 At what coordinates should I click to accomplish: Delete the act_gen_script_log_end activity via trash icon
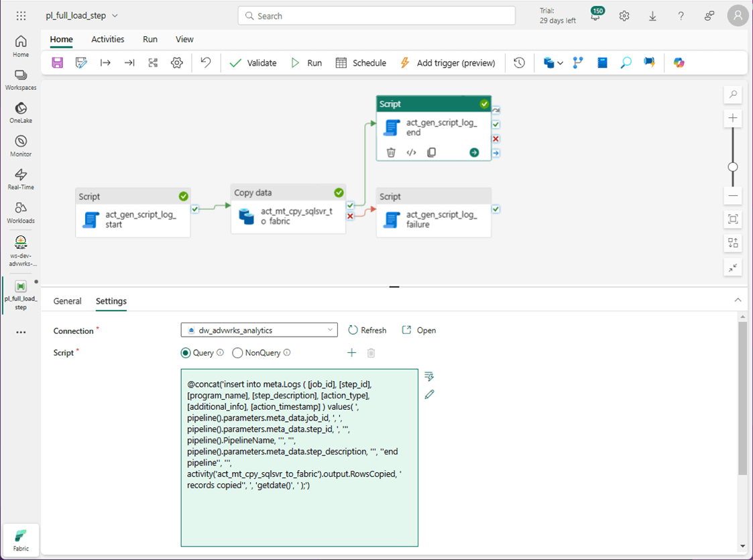pos(391,152)
